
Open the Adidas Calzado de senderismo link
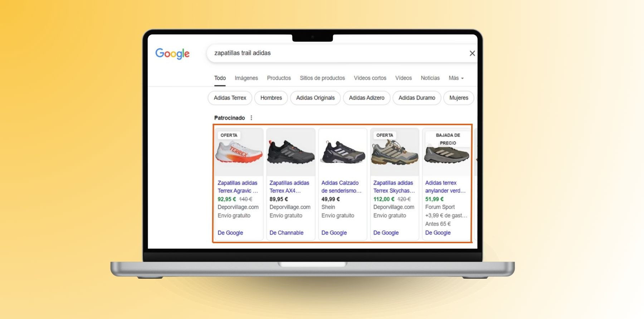tap(341, 187)
